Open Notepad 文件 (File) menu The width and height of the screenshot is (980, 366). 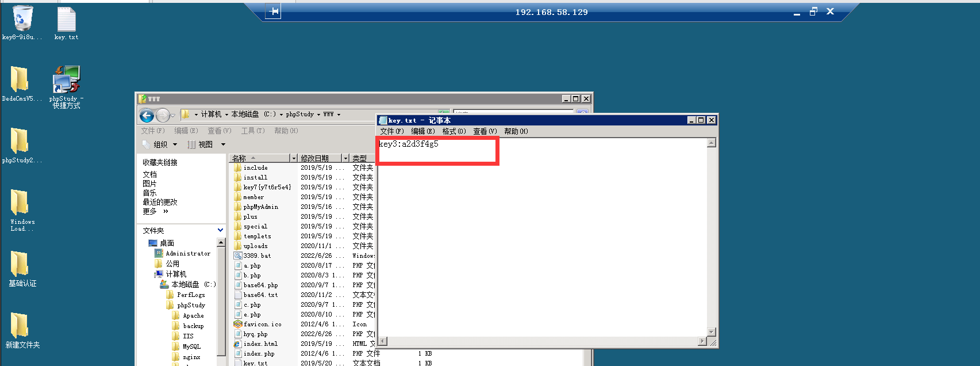pos(391,131)
